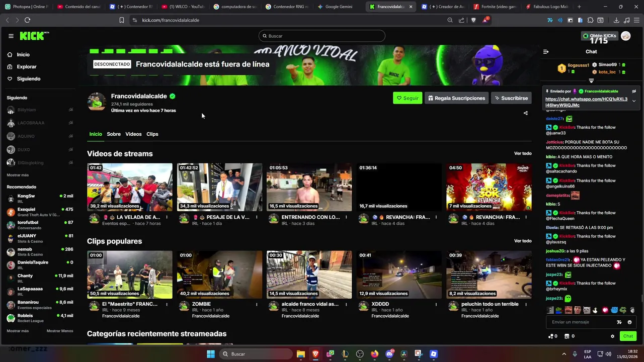Click the green Chat send button

pos(628,336)
